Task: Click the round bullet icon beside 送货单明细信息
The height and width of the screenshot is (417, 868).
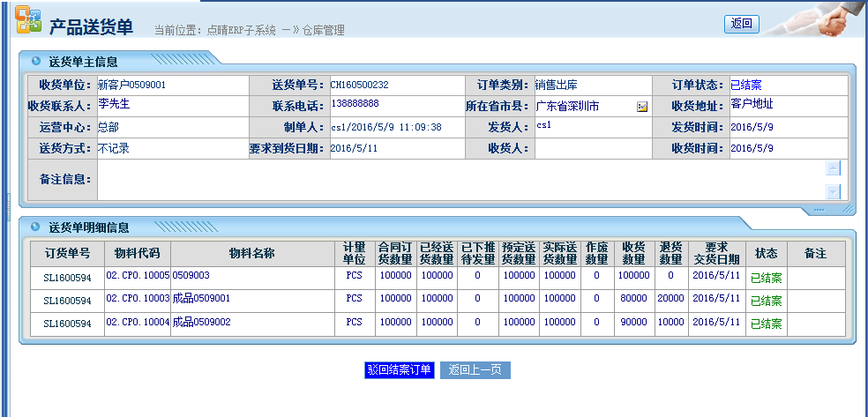Action: 35,227
